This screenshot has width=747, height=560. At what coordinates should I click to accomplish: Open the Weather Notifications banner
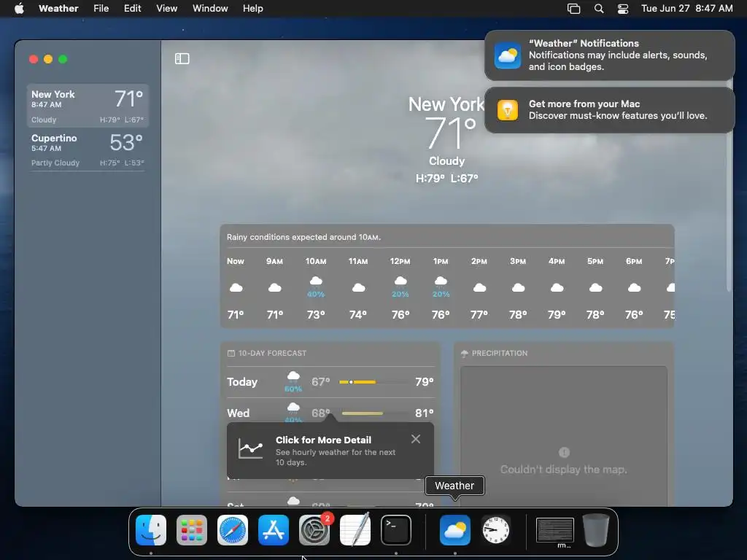(x=609, y=55)
